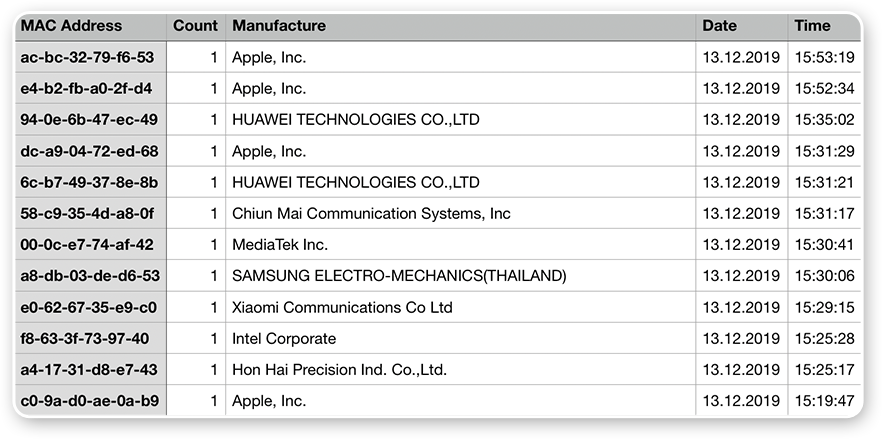The height and width of the screenshot is (439, 882).
Task: Select MAC address ac-bc-32-79-f6-53
Action: click(x=88, y=57)
